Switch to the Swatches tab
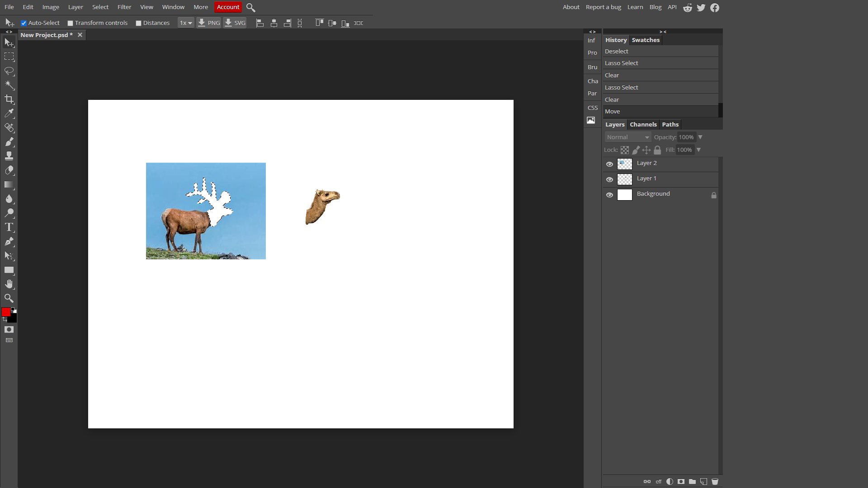This screenshot has height=488, width=868. tap(646, 39)
